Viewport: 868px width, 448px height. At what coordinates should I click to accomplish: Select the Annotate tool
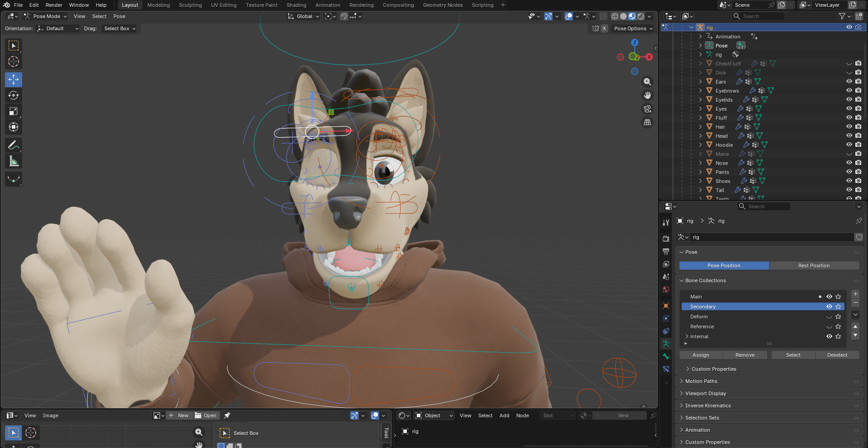(x=14, y=145)
